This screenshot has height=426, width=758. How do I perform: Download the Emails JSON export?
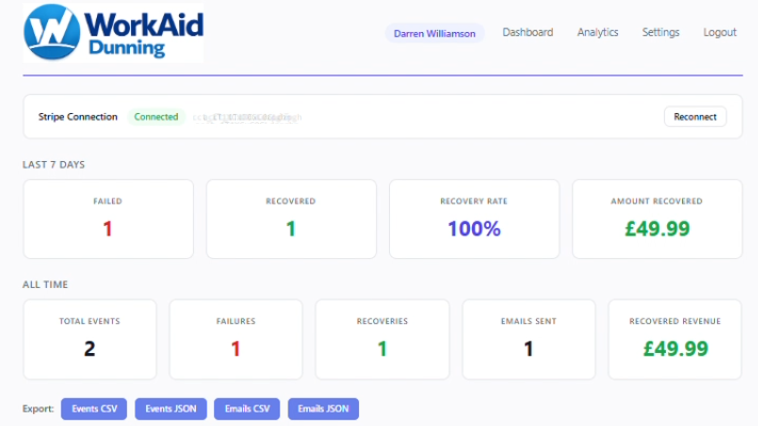click(323, 409)
